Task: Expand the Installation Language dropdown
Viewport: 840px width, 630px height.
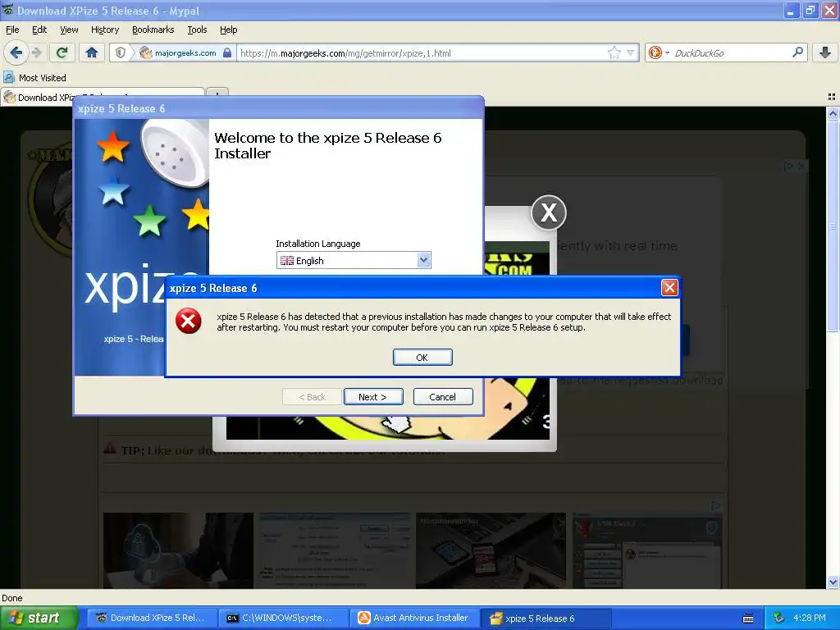Action: [423, 260]
